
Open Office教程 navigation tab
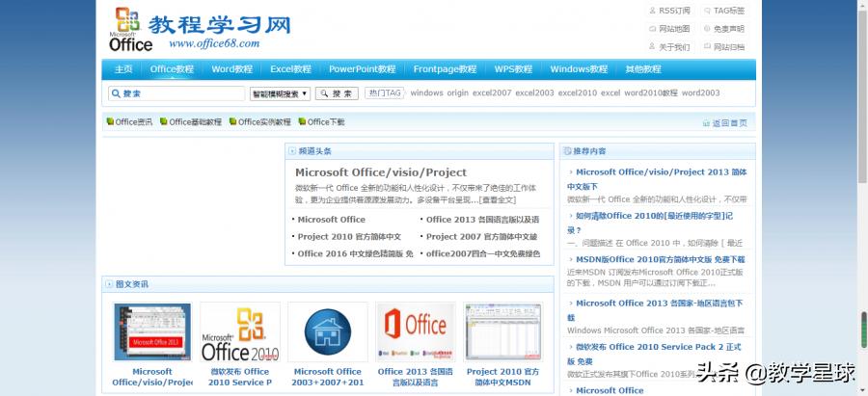coord(173,69)
